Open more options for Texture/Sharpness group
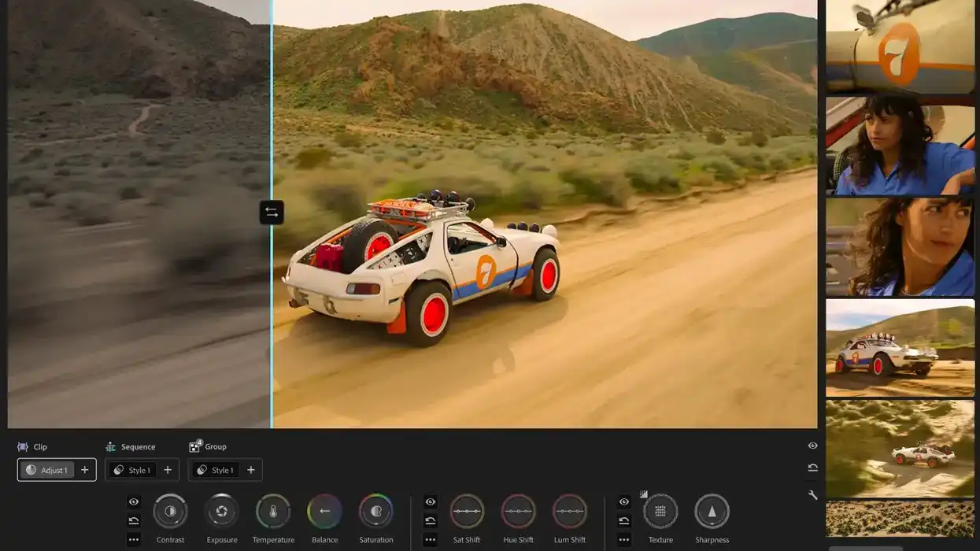 (x=624, y=539)
